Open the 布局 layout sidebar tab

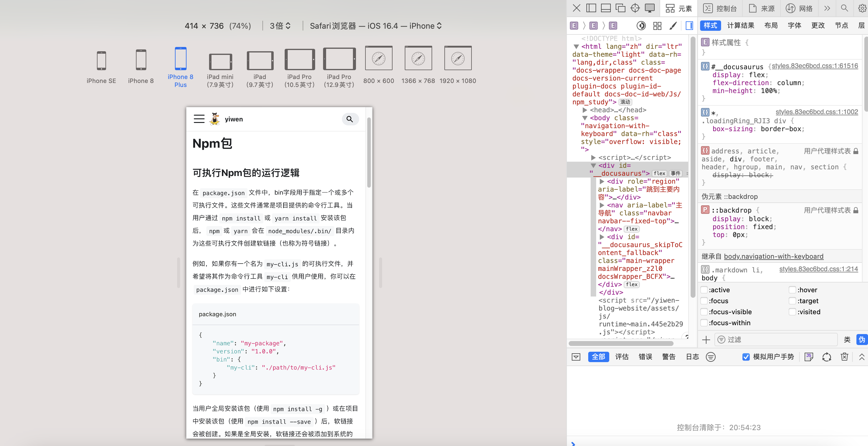click(x=770, y=25)
